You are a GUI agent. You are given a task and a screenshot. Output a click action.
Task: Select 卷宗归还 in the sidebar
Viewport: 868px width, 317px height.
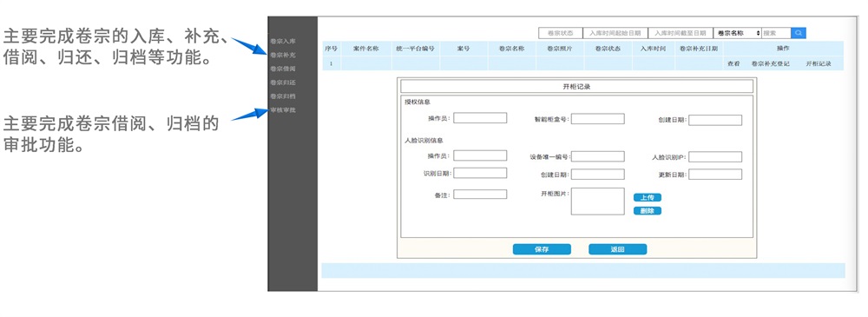click(x=282, y=83)
